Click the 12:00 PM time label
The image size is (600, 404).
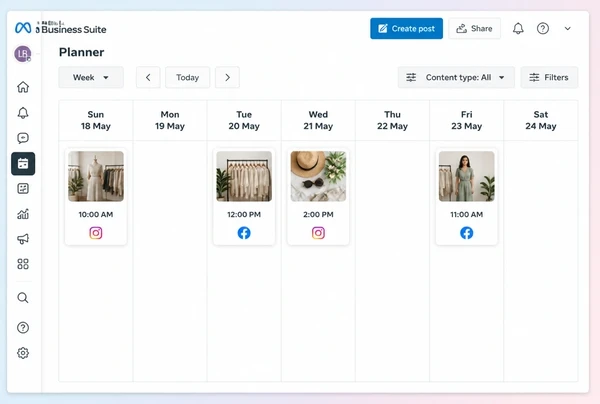pyautogui.click(x=244, y=215)
